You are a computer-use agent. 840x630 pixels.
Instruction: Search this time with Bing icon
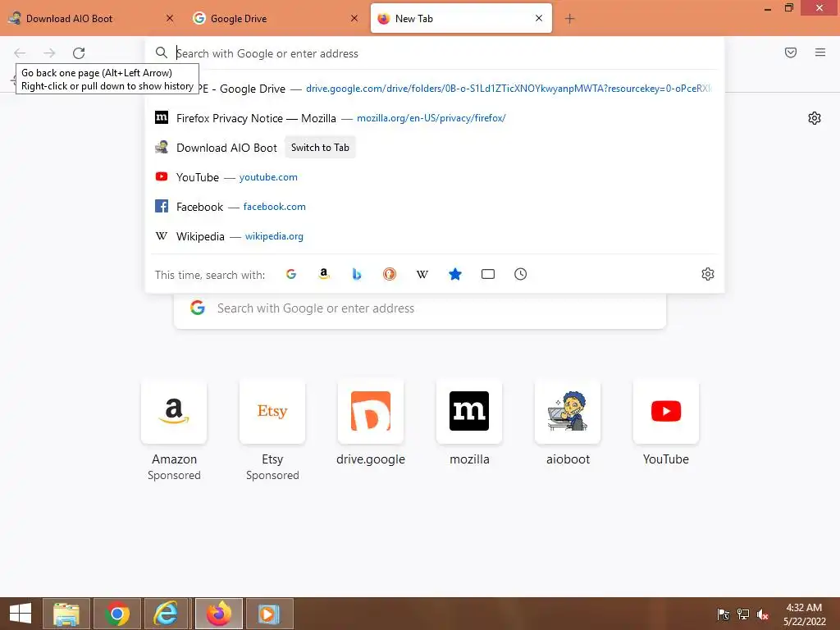pos(357,274)
